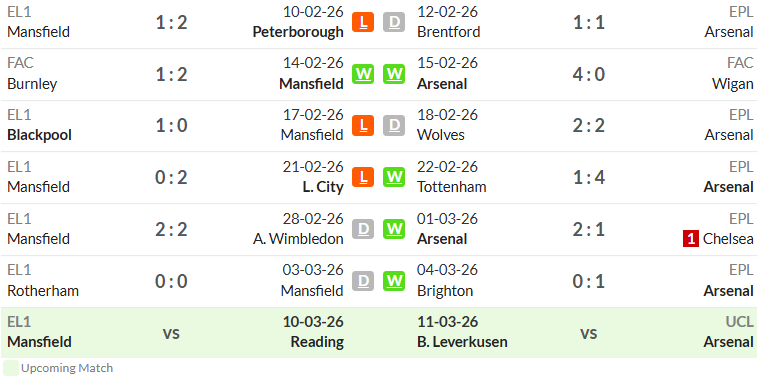The height and width of the screenshot is (387, 757).
Task: Click the Mansfield vs Reading 'vs' link
Action: [171, 333]
